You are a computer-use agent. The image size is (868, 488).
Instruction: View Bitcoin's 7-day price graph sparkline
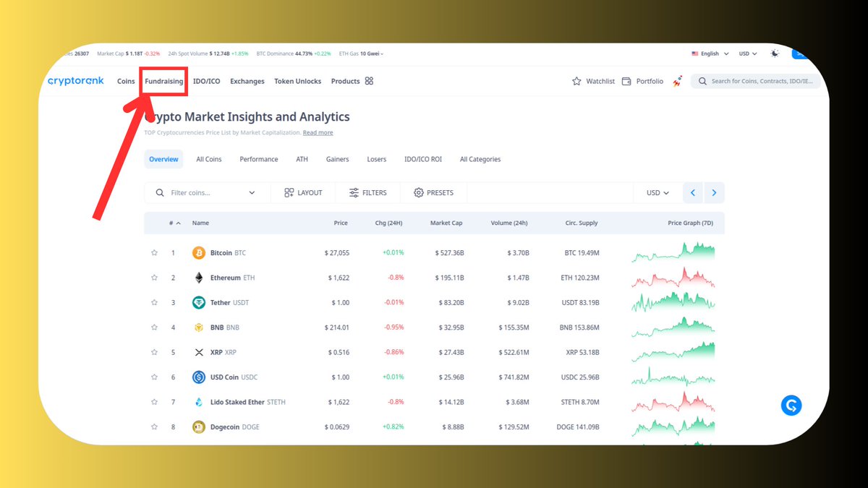(673, 252)
